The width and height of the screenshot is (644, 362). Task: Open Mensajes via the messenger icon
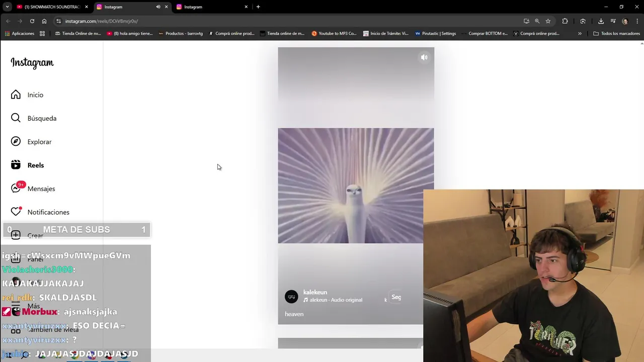[16, 189]
